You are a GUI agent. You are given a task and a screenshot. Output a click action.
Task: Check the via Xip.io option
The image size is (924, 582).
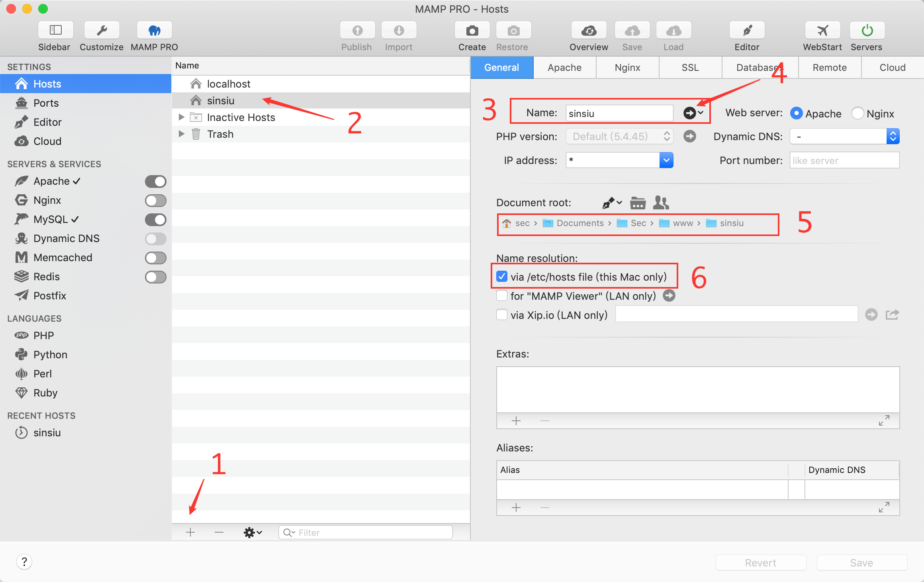[502, 315]
